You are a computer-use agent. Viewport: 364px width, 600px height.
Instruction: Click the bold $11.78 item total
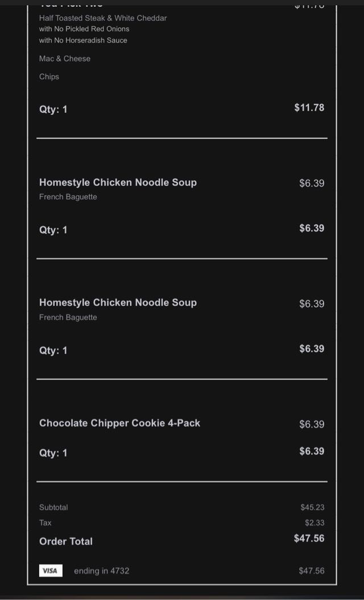click(x=309, y=108)
